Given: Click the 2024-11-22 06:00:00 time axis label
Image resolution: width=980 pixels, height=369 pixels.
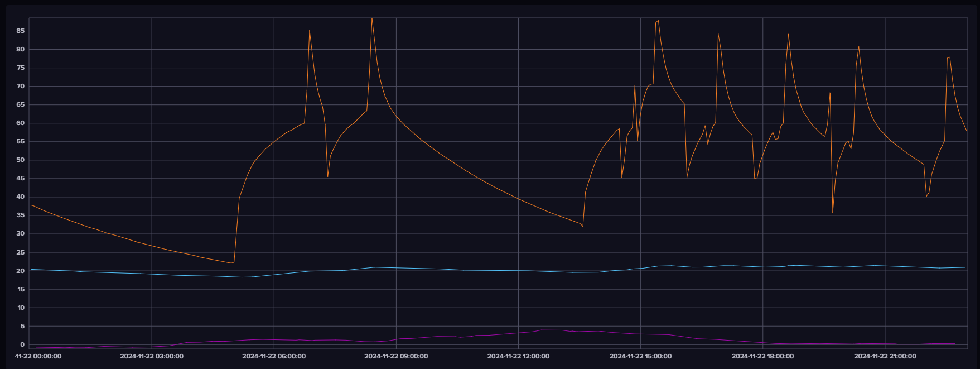Looking at the screenshot, I should [x=274, y=356].
